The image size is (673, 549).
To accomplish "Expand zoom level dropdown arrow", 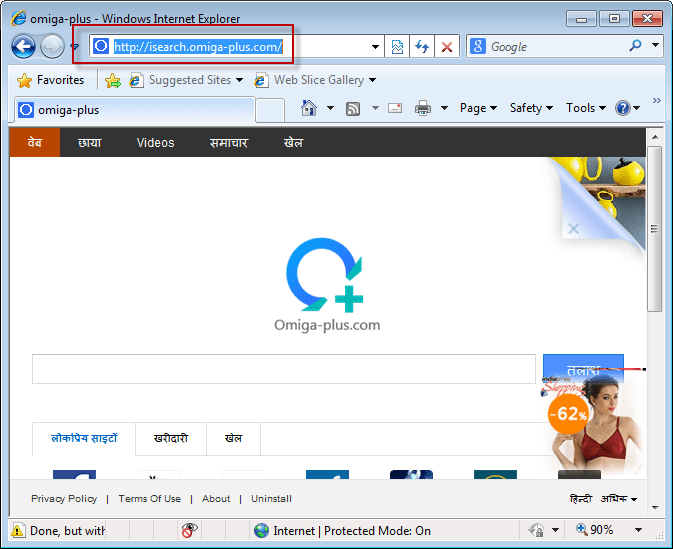I will pos(638,531).
